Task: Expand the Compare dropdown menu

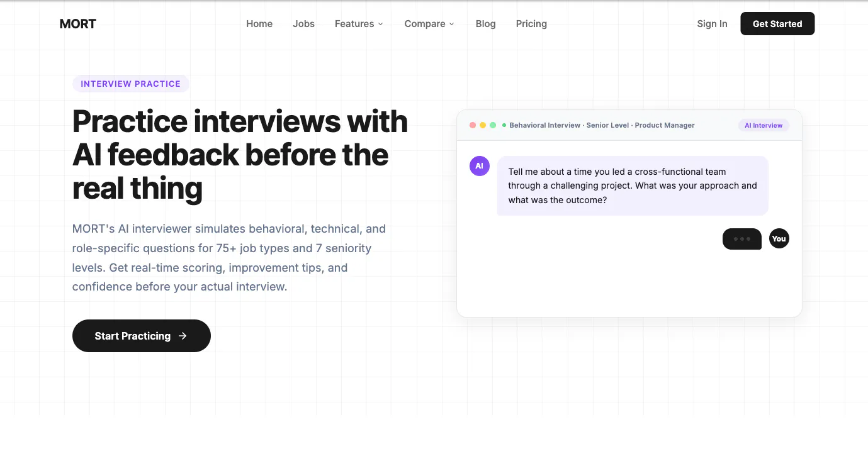Action: click(429, 24)
